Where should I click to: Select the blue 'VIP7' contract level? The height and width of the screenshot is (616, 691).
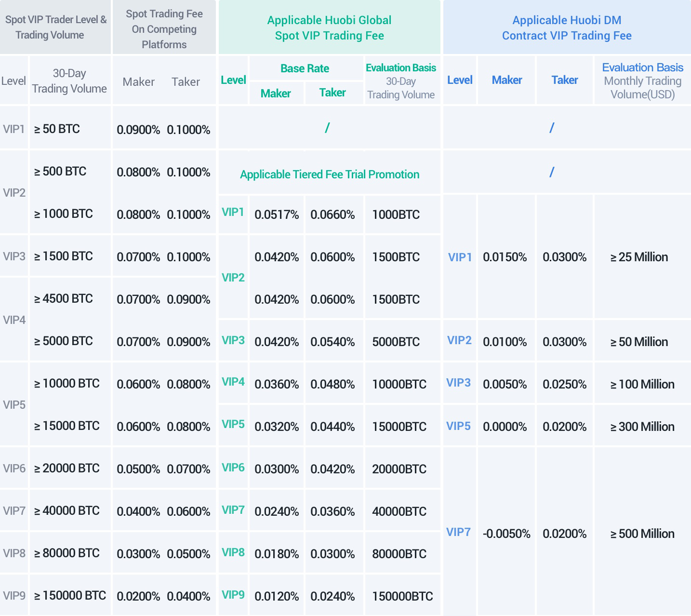(x=459, y=532)
